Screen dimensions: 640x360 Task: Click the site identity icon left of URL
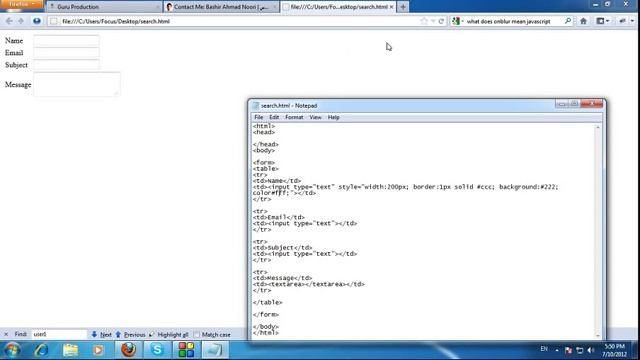pos(53,21)
